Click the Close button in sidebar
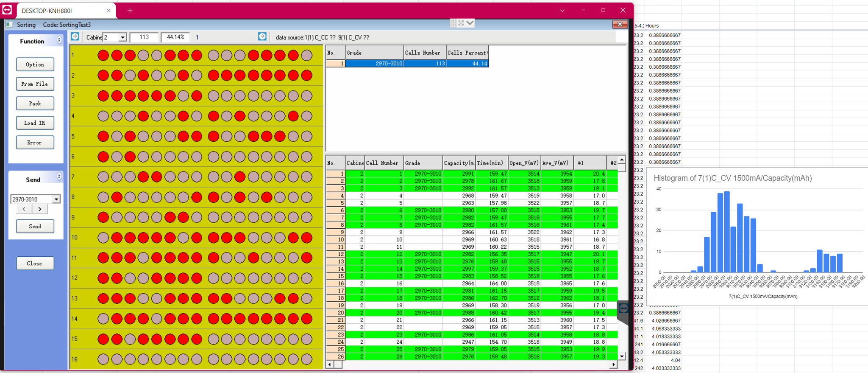This screenshot has width=868, height=373. (35, 264)
